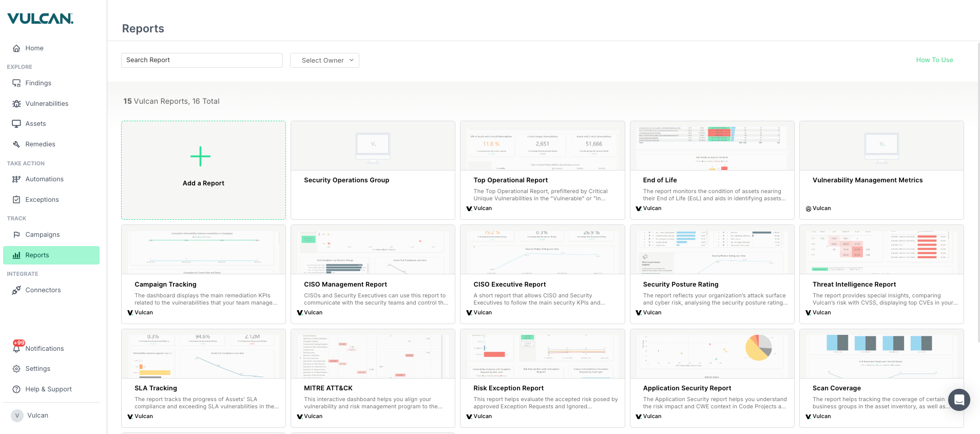This screenshot has height=434, width=980.
Task: Click the green plus Add Report icon
Action: pos(200,157)
